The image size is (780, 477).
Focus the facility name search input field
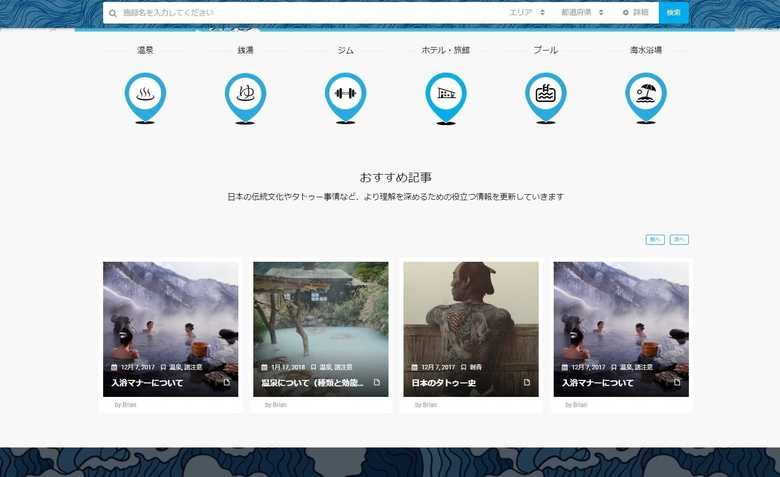click(308, 12)
